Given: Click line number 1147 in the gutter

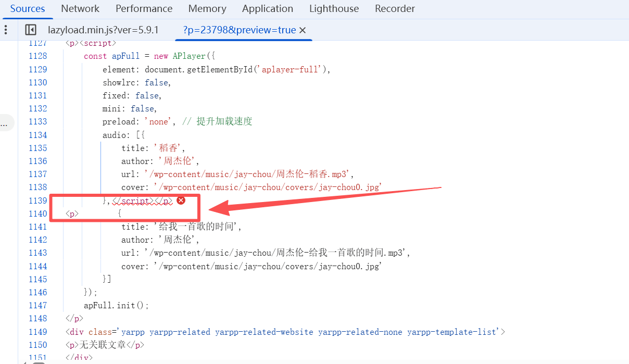Looking at the screenshot, I should click(37, 305).
